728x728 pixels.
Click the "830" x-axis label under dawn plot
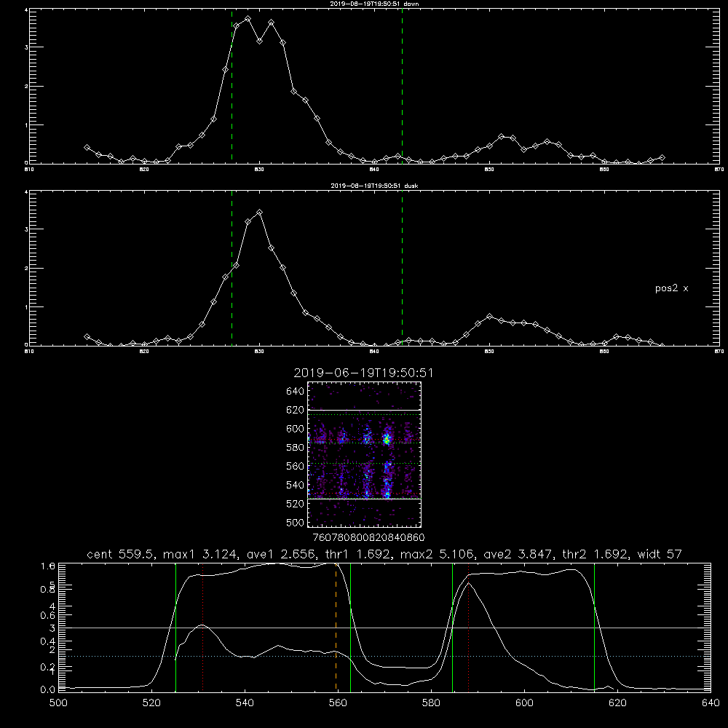pos(259,170)
